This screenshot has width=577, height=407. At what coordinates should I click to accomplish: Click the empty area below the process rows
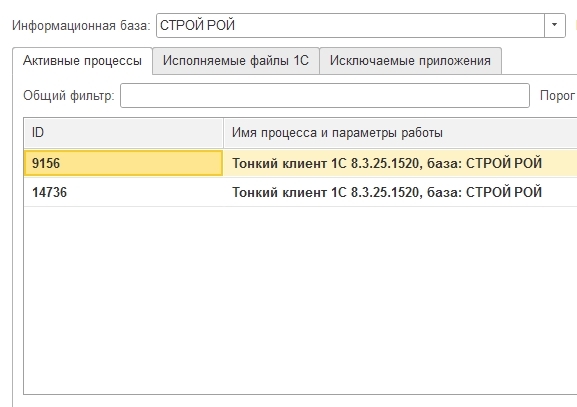300,300
